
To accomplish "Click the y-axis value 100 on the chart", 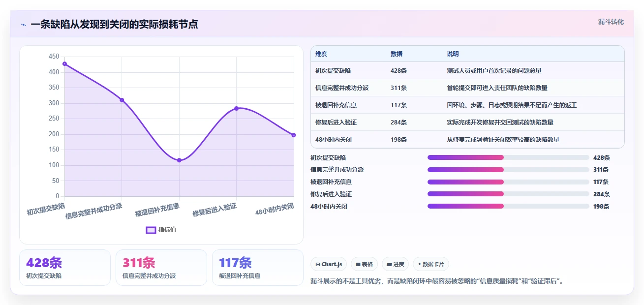I will (x=54, y=165).
